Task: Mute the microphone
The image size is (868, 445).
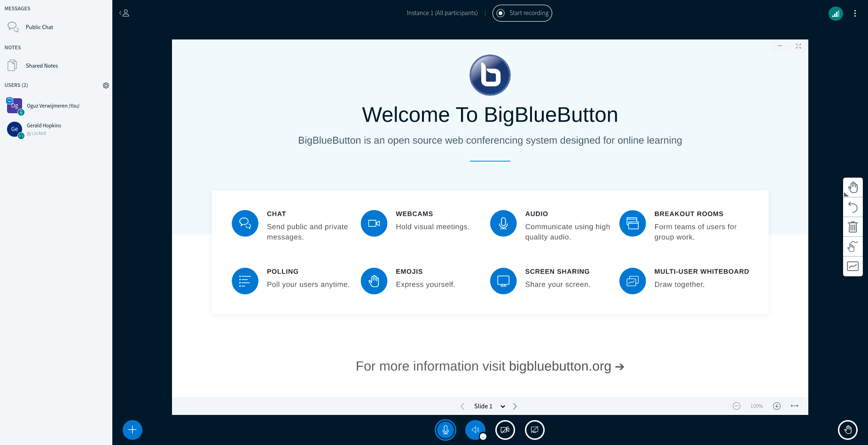Action: (x=446, y=430)
